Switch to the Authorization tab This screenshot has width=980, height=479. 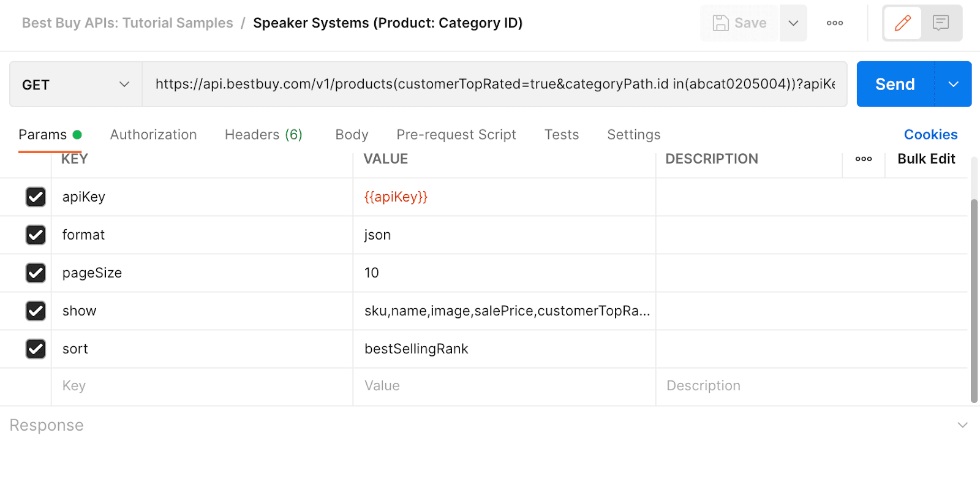[153, 135]
